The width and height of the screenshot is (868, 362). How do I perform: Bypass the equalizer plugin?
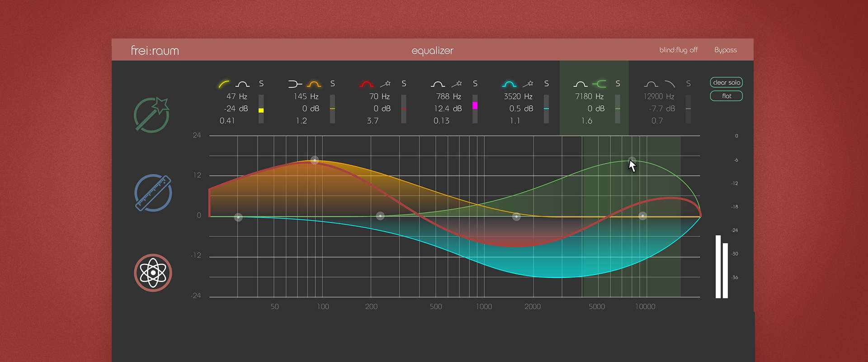tap(726, 50)
